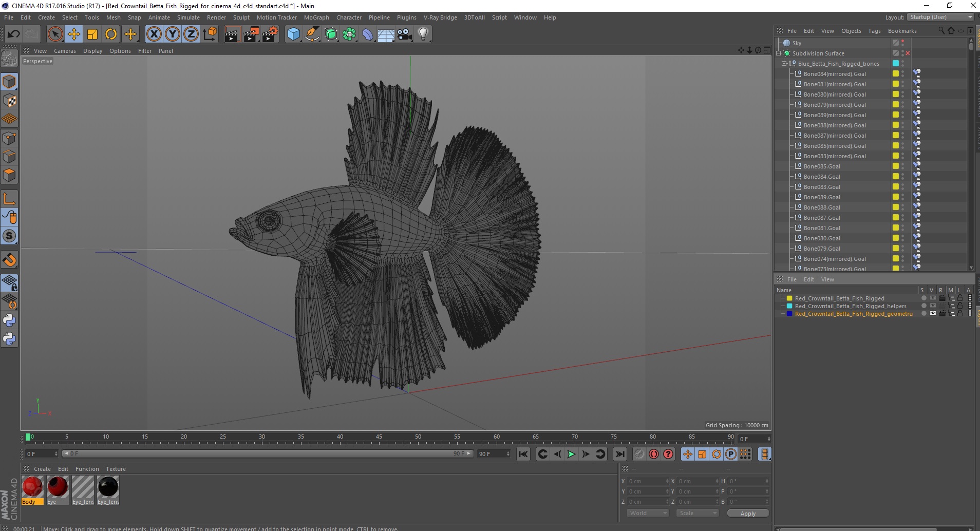This screenshot has height=531, width=980.
Task: Open the array modeling objects icon
Action: pyautogui.click(x=350, y=34)
